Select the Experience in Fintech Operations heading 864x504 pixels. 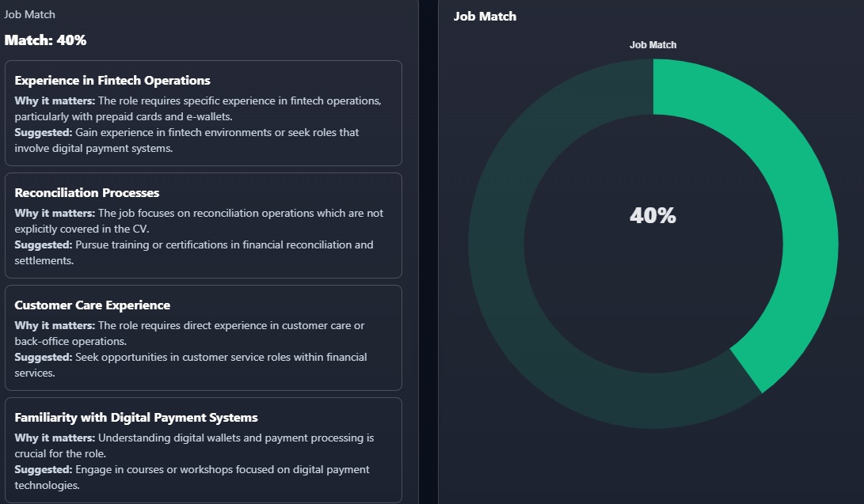112,80
